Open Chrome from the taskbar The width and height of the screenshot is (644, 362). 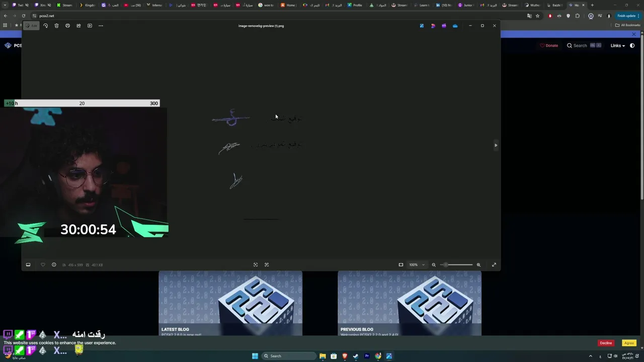click(x=378, y=356)
